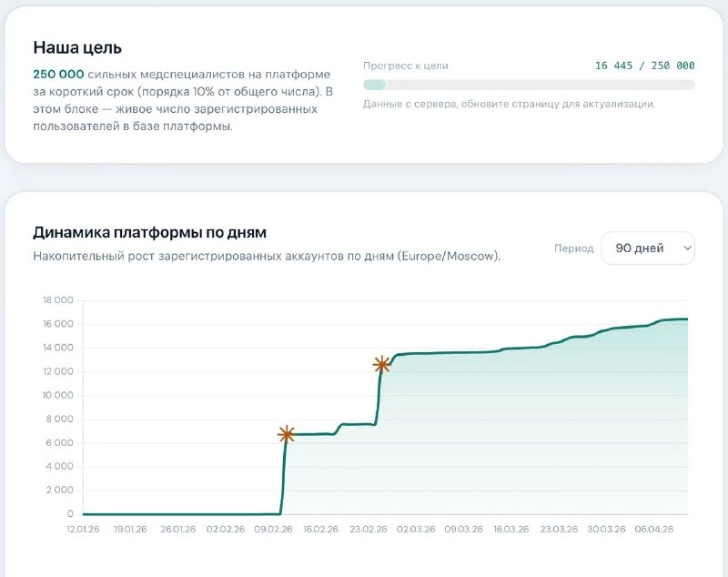Click the Наша цель heading
The width and height of the screenshot is (728, 577).
coord(77,48)
